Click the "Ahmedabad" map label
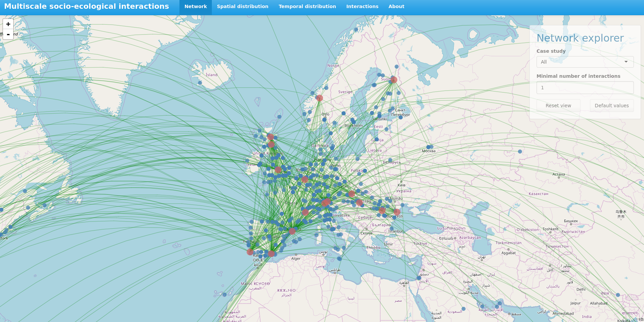This screenshot has width=644, height=322. 563,314
